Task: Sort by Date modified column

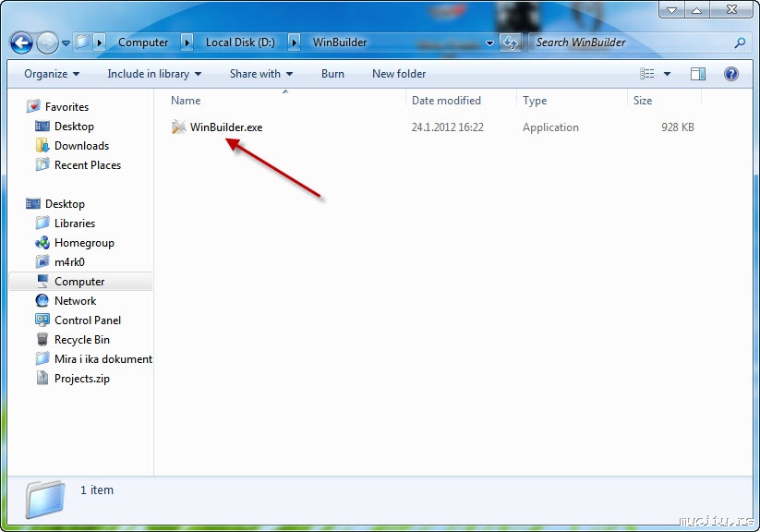Action: coord(446,101)
